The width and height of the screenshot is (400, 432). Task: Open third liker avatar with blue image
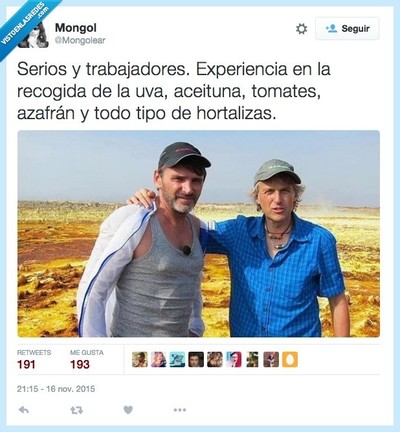(177, 360)
